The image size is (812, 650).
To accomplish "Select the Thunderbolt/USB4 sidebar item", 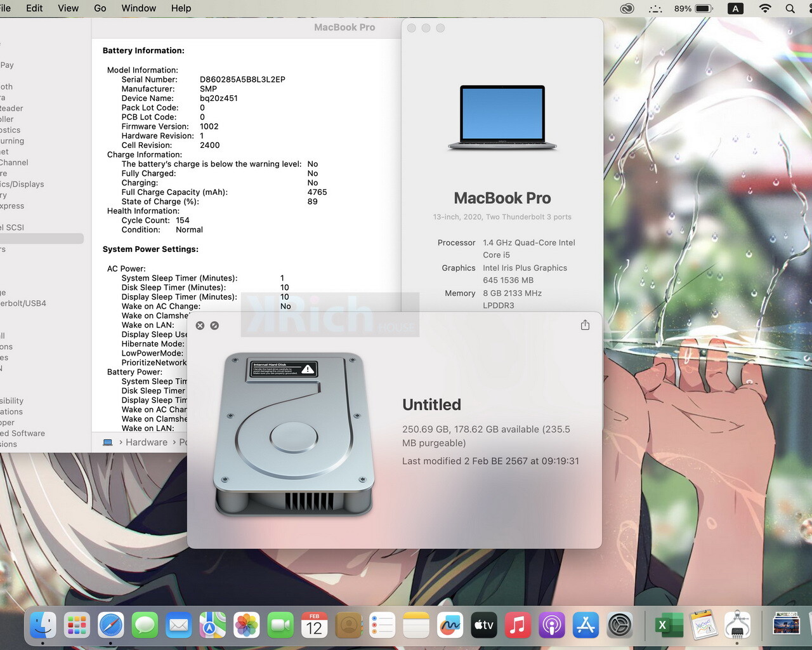I will click(23, 303).
